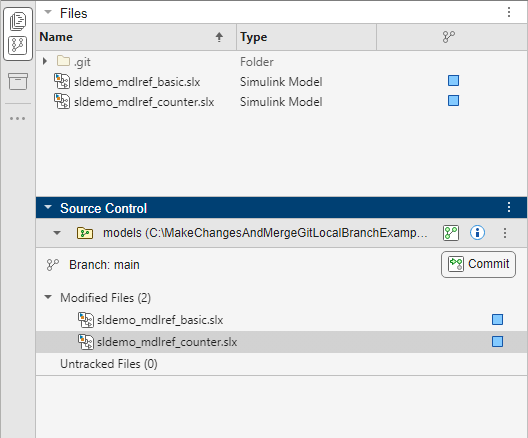Click the Modified Files (2) label
Viewport: 528px width, 438px height.
click(x=105, y=298)
